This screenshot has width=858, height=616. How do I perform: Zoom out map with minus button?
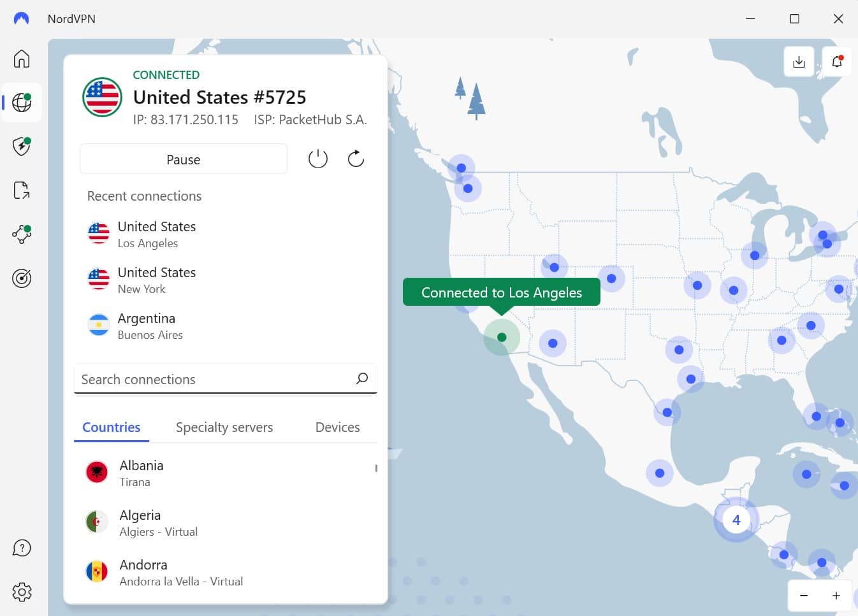tap(804, 596)
